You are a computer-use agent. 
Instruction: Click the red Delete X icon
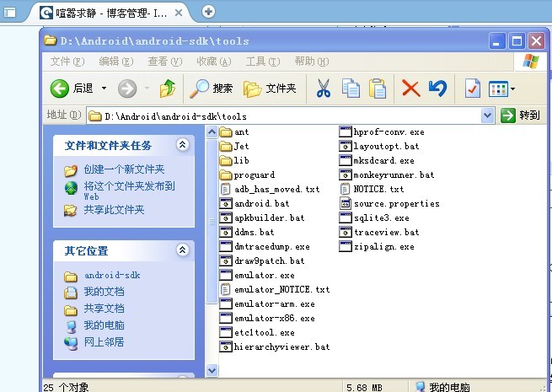(410, 88)
